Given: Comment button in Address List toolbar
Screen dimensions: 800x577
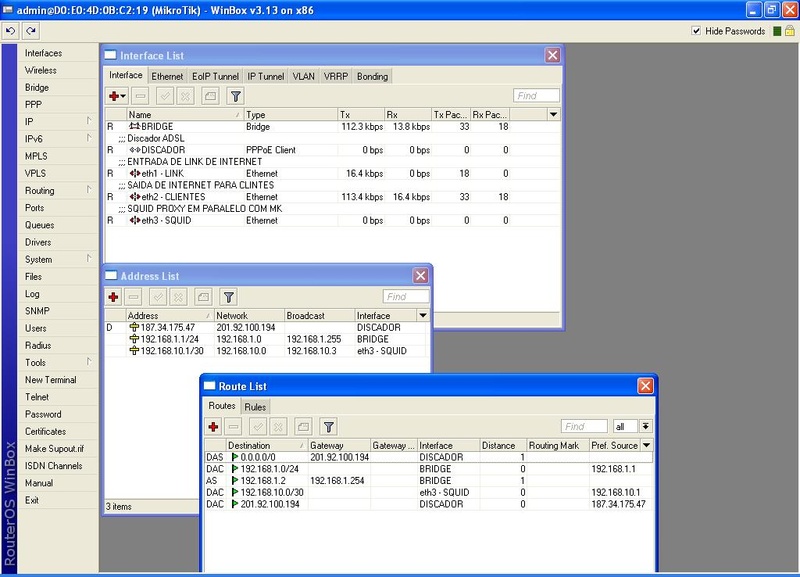Looking at the screenshot, I should click(203, 296).
